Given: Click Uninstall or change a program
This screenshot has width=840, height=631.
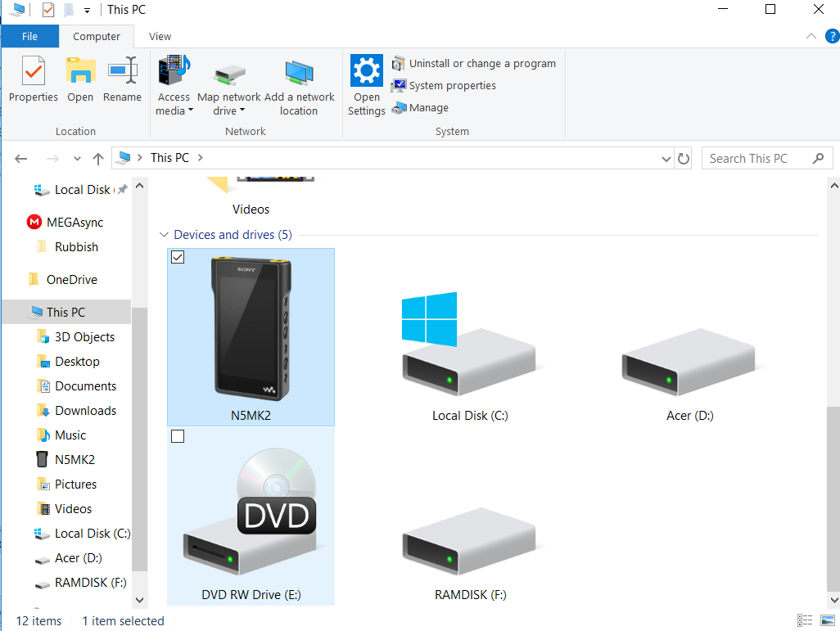Looking at the screenshot, I should tap(473, 63).
